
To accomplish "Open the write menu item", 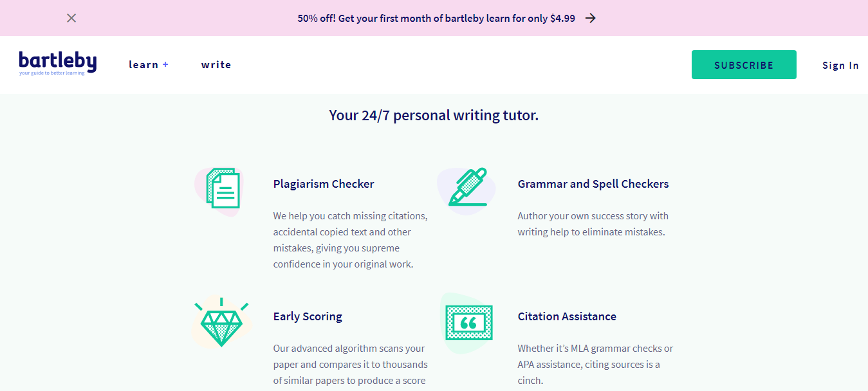I will coord(216,65).
